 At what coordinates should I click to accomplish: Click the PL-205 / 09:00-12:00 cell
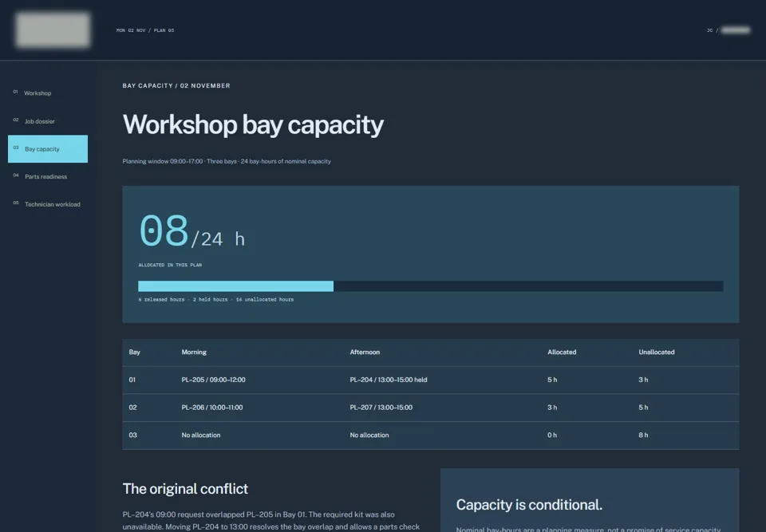coord(214,380)
